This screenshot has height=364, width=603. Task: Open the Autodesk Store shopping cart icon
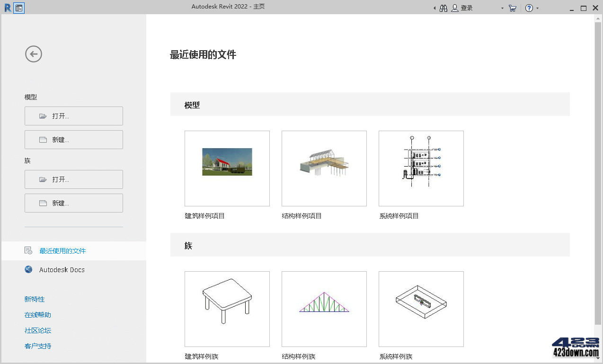[x=513, y=8]
